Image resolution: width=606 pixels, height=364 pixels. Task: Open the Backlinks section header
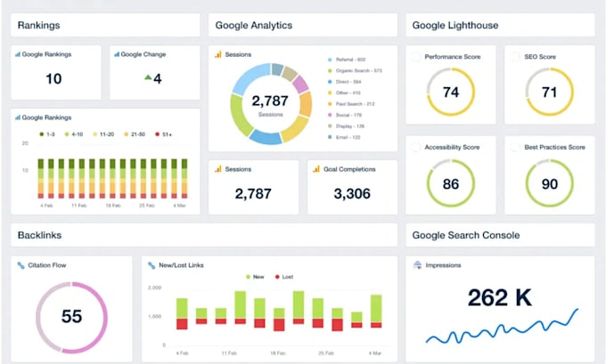pyautogui.click(x=204, y=235)
